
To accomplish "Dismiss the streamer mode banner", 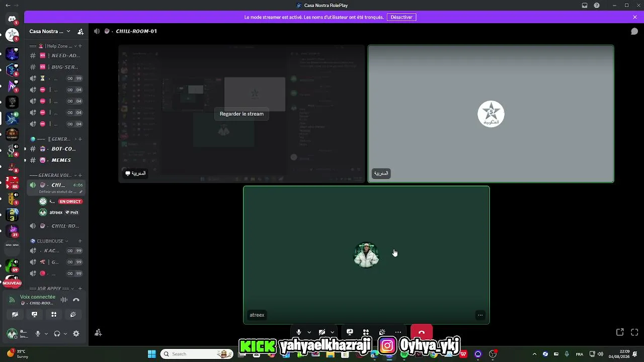I will point(635,17).
